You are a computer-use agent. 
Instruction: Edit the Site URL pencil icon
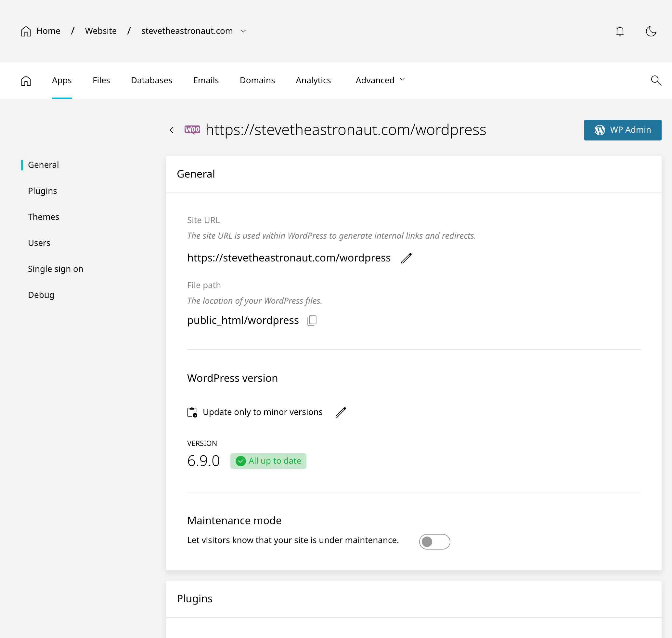tap(406, 258)
